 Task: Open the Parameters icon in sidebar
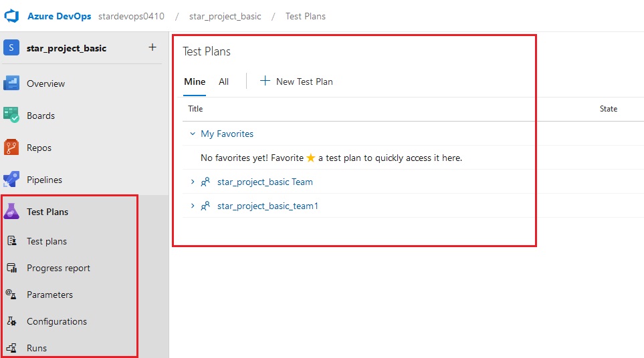coord(11,295)
